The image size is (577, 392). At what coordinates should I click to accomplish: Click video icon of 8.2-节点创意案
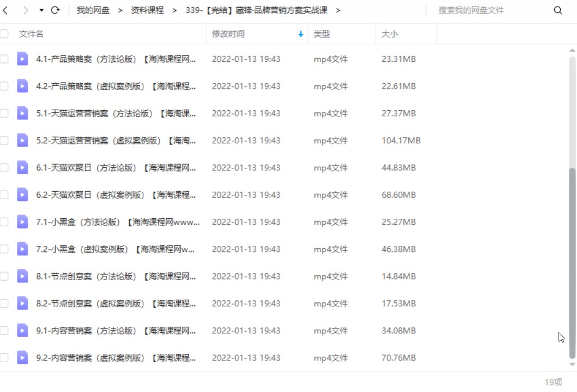point(22,304)
